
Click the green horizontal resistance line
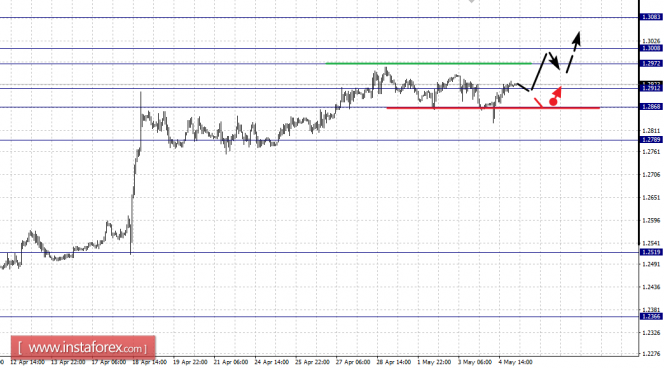coord(428,64)
